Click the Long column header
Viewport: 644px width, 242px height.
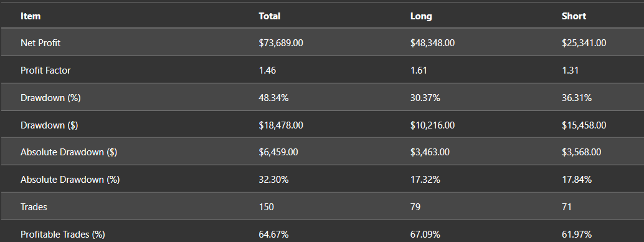click(x=421, y=16)
